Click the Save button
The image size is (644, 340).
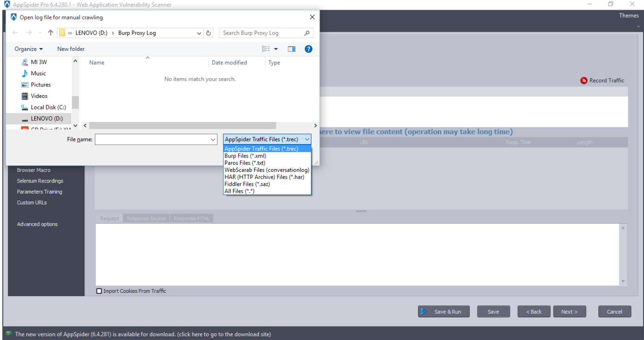[x=494, y=311]
